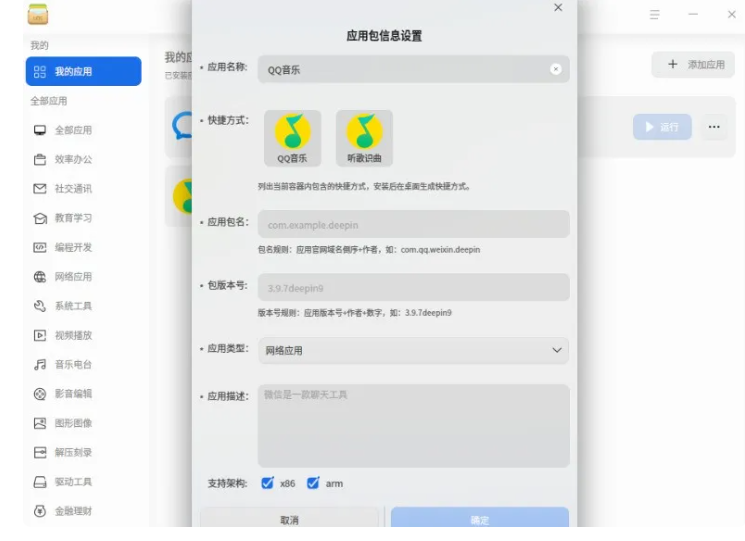Open the three-dot more options menu
This screenshot has height=541, width=745.
click(714, 127)
